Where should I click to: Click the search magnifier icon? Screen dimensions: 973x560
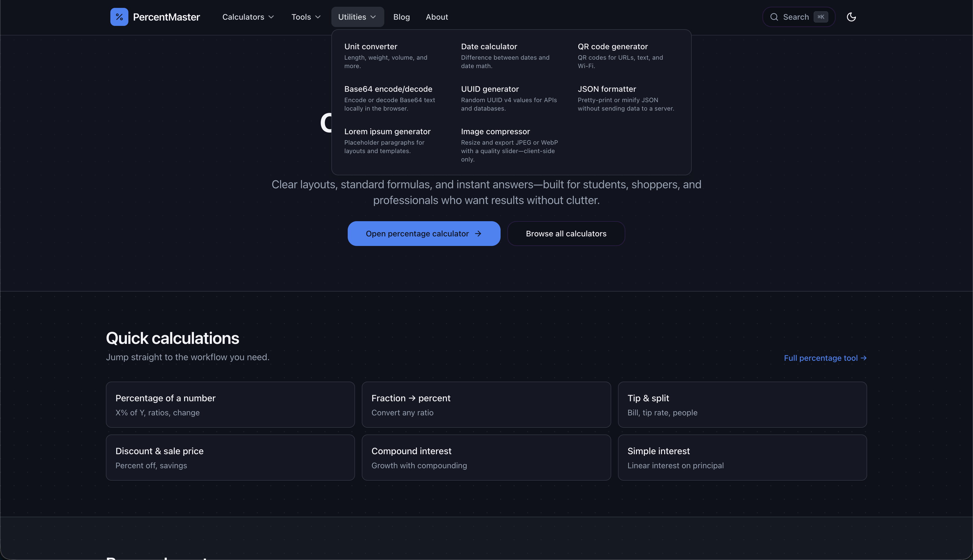pos(774,17)
